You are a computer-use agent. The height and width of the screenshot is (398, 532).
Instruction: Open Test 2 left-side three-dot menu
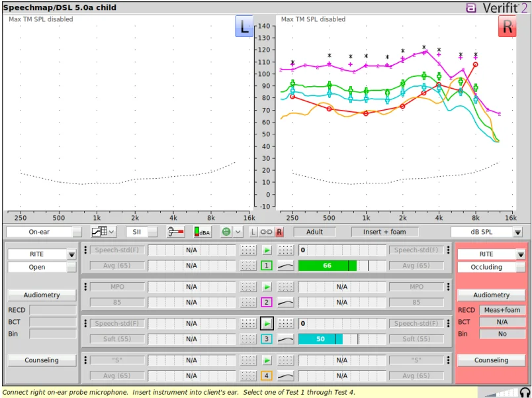tap(85, 287)
